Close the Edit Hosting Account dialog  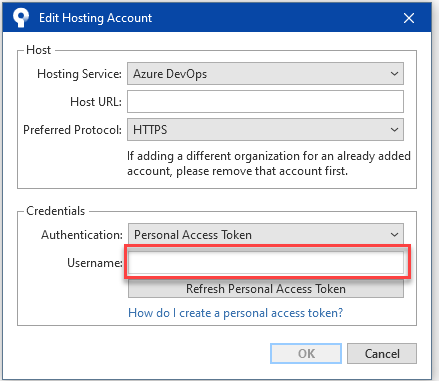point(409,18)
